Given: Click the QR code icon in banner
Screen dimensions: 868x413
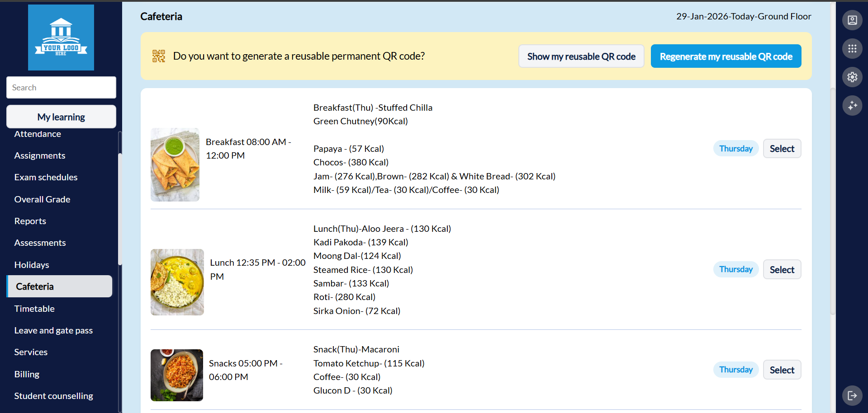Looking at the screenshot, I should [159, 56].
